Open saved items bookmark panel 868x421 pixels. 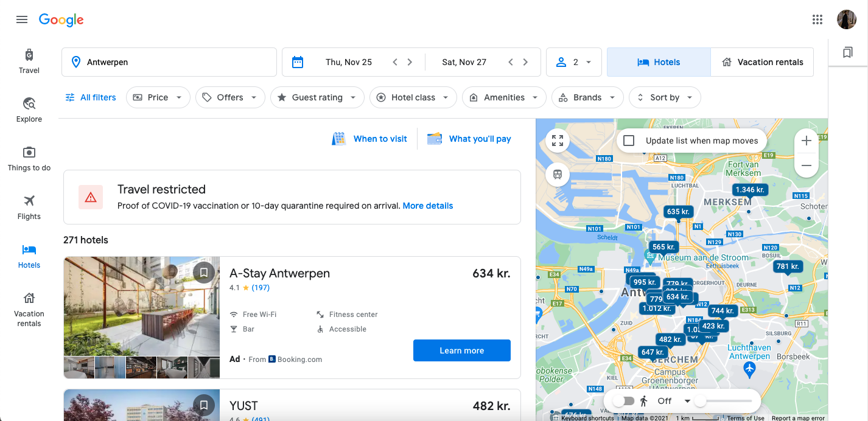(x=847, y=53)
